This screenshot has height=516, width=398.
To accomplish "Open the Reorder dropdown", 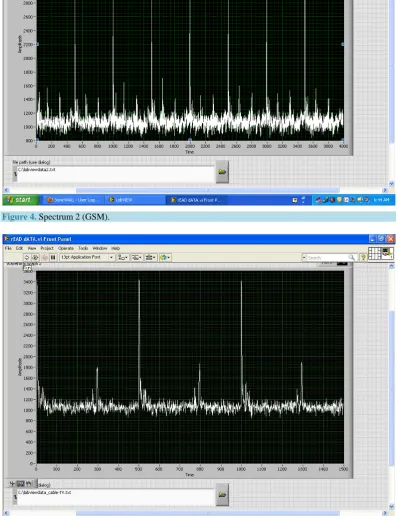I will coord(165,257).
